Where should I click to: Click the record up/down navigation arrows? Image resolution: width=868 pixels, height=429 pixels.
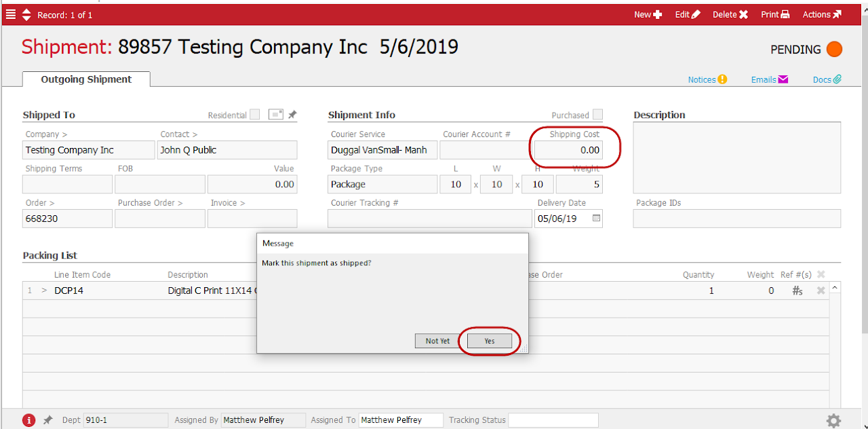(x=26, y=14)
